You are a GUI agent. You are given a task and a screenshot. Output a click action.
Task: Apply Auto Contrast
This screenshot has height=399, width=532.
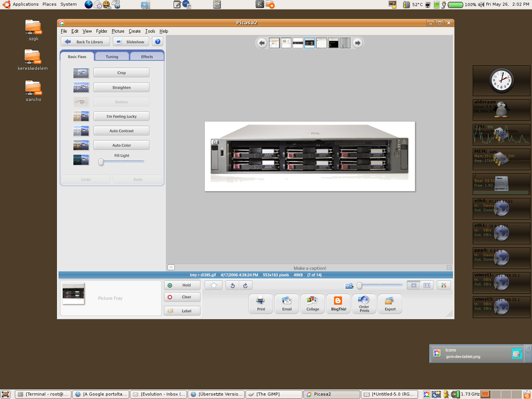pos(122,131)
